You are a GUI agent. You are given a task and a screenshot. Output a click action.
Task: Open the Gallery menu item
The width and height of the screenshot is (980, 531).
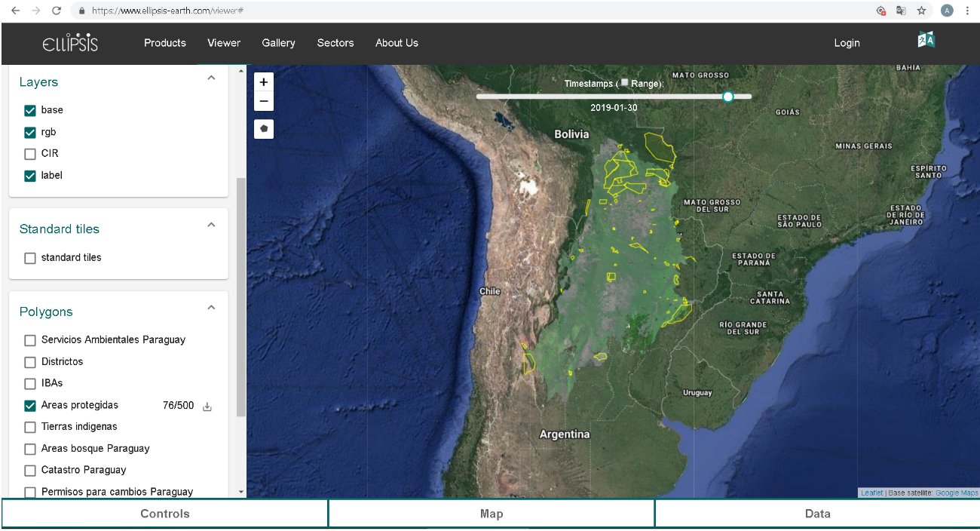pyautogui.click(x=278, y=43)
